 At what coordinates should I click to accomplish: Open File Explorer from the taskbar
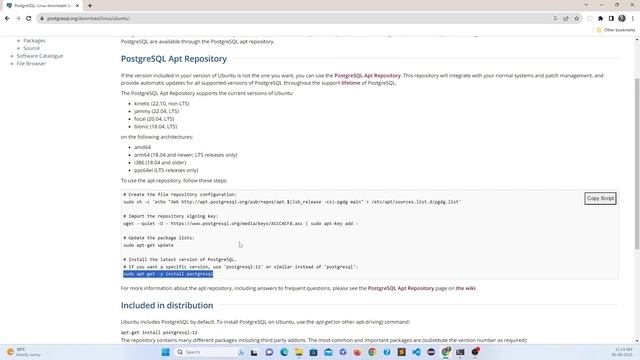pyautogui.click(x=298, y=352)
